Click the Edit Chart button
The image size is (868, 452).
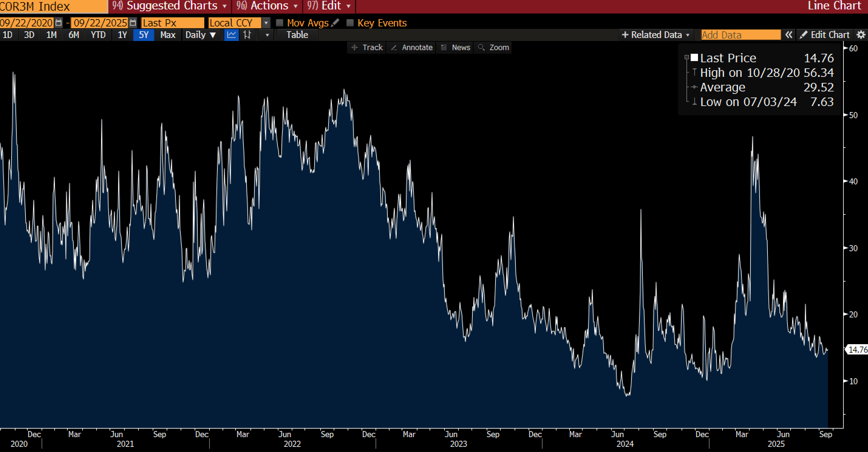click(825, 35)
